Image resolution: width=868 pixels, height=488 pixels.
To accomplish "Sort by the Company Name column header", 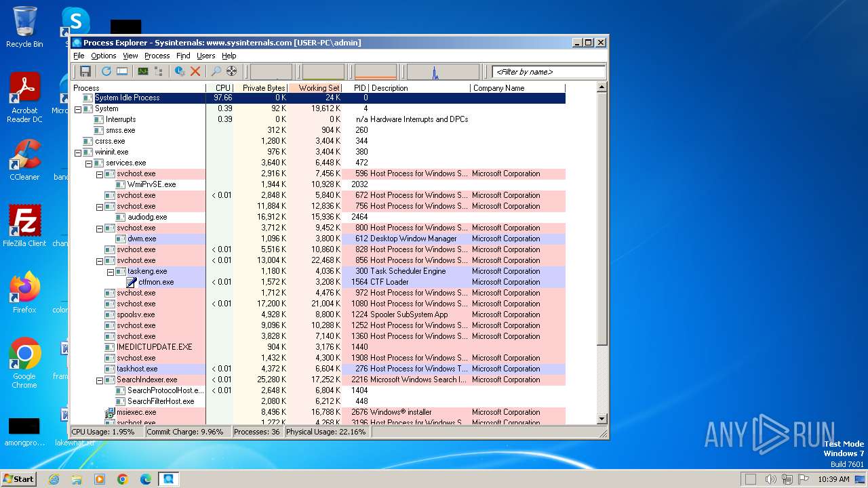I will pos(517,88).
